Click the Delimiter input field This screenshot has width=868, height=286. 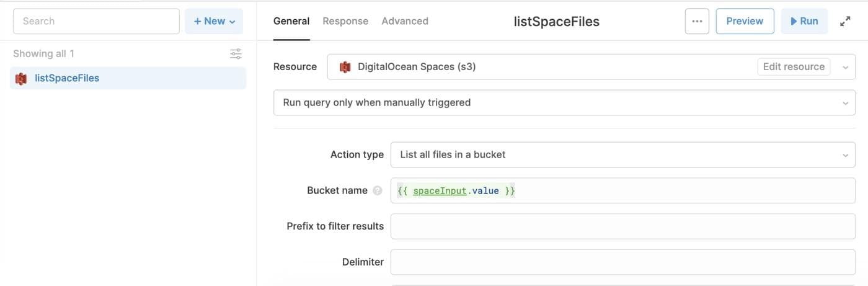622,262
